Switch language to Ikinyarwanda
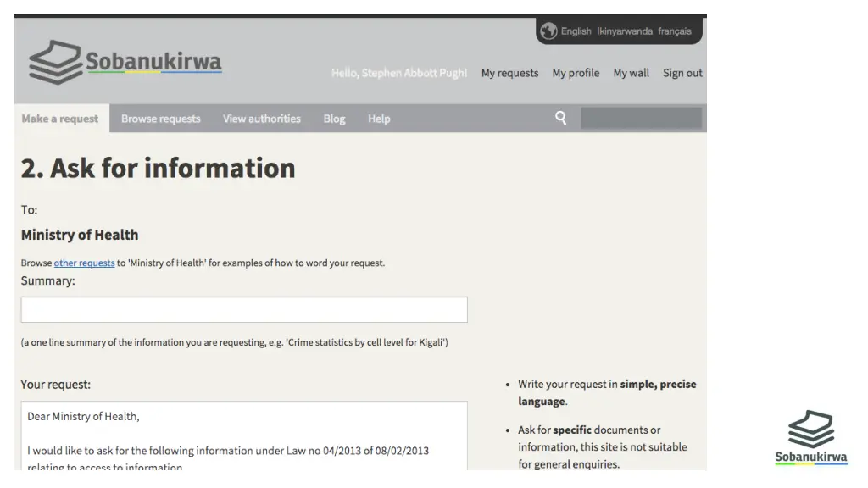The width and height of the screenshot is (868, 488). click(625, 31)
